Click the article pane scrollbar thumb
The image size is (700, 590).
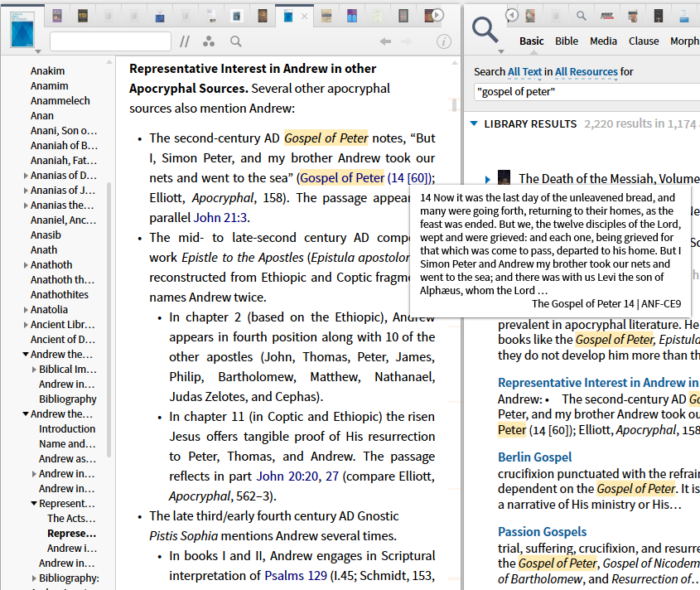(x=454, y=105)
